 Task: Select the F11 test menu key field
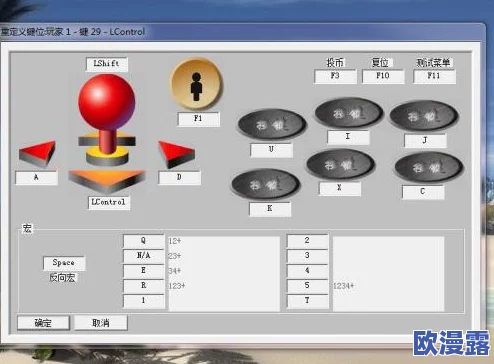pos(434,76)
